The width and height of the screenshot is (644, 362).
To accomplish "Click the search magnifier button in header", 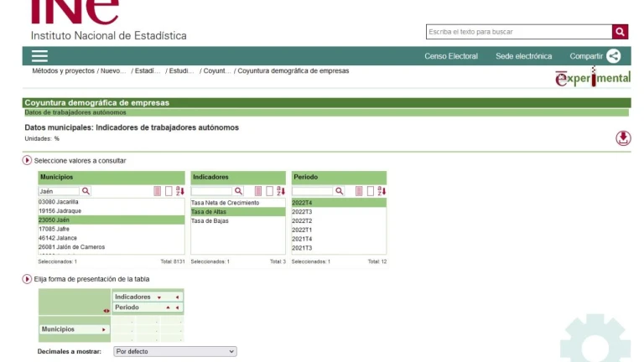I will coord(620,32).
